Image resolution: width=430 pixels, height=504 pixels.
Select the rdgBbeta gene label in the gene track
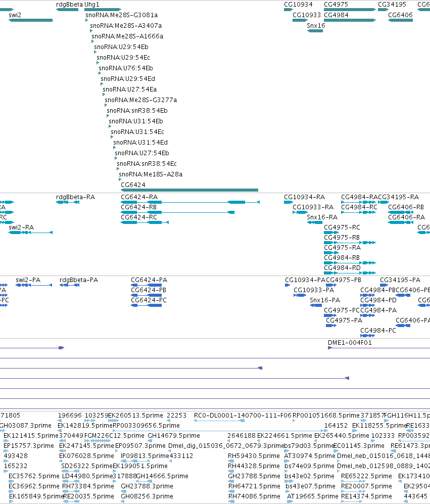tap(69, 5)
